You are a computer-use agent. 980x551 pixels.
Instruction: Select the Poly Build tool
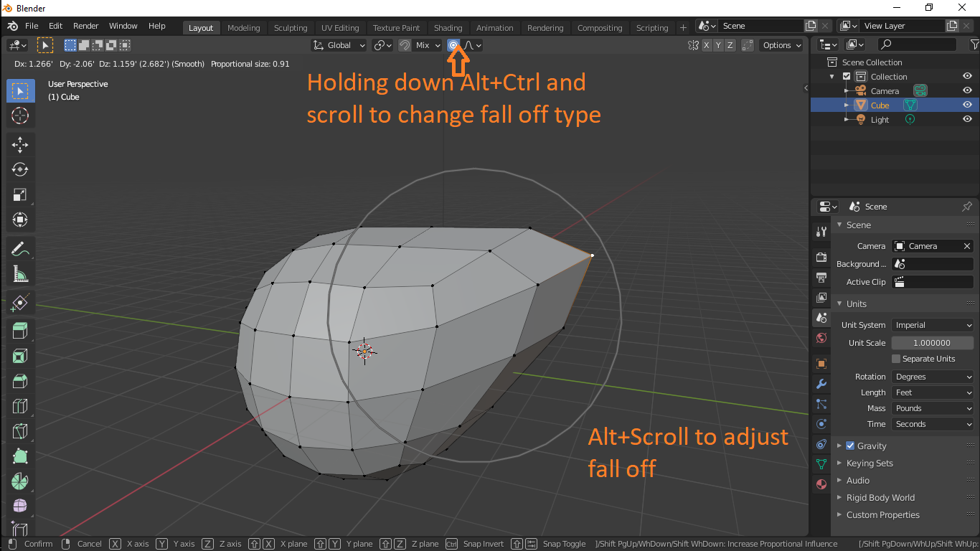click(x=20, y=456)
